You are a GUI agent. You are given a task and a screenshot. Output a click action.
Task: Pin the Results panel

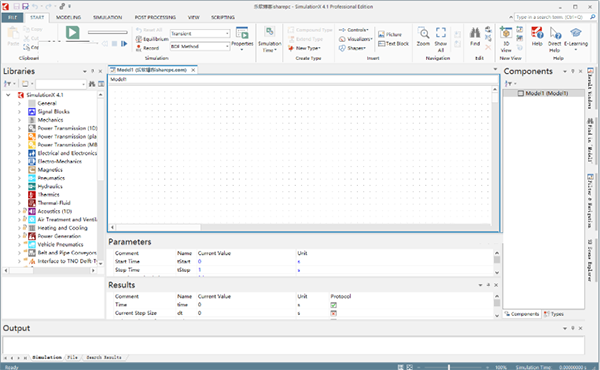[x=488, y=285]
